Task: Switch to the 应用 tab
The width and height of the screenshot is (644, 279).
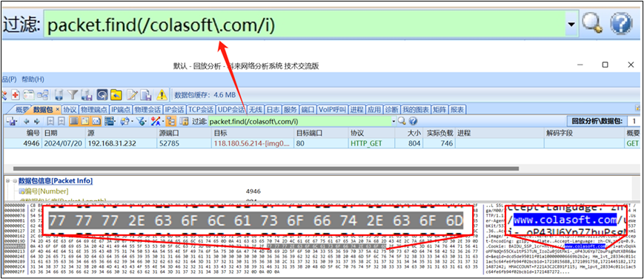Action: [374, 110]
